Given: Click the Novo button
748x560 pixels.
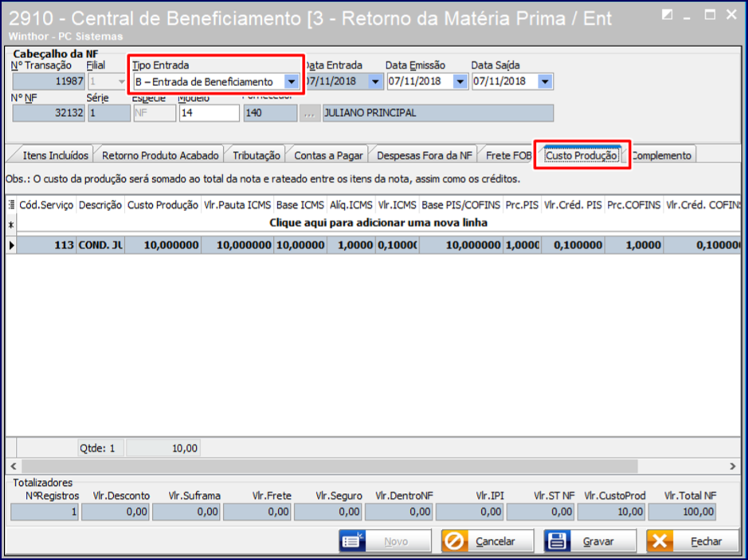Looking at the screenshot, I should [385, 542].
